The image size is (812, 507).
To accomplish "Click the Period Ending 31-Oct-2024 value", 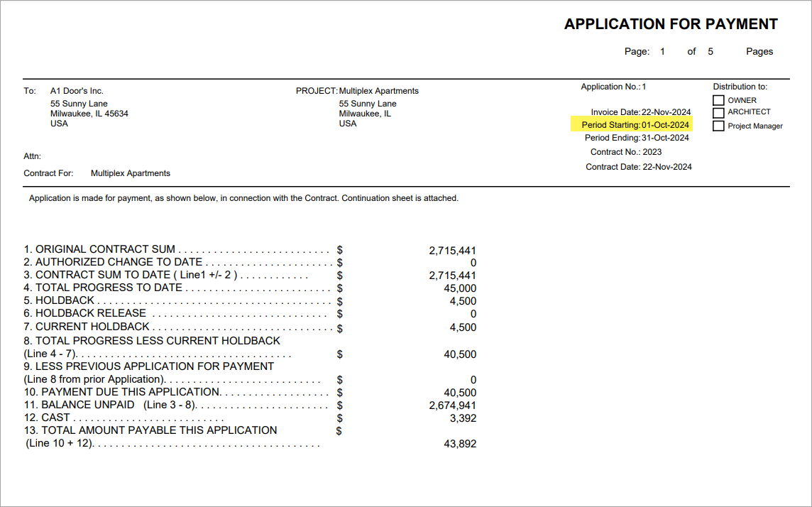I will (665, 138).
